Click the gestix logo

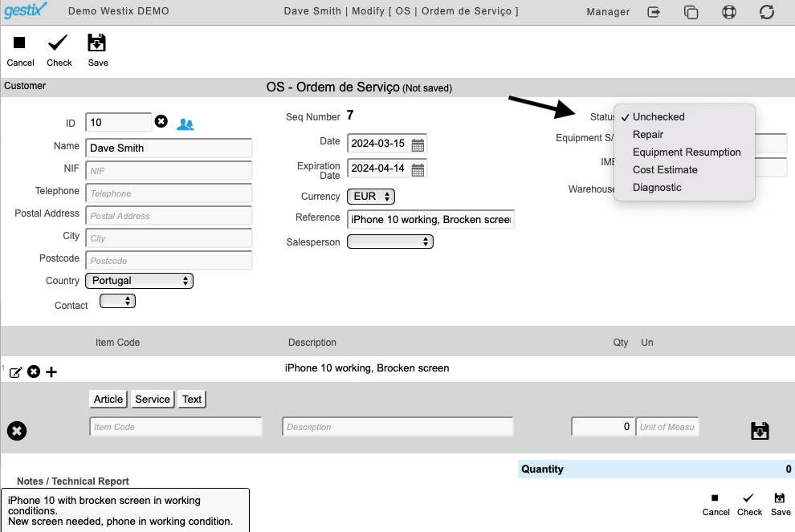[x=26, y=10]
